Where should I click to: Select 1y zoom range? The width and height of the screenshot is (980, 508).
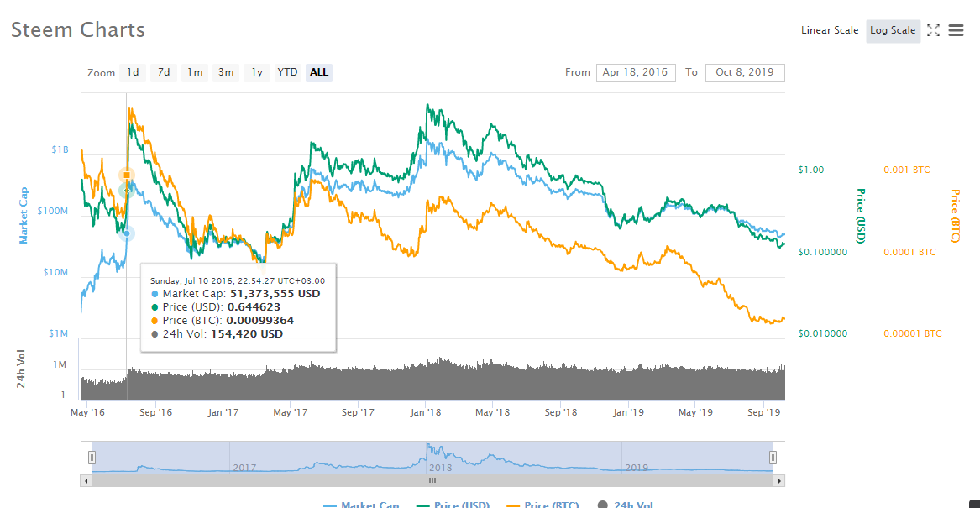coord(257,72)
